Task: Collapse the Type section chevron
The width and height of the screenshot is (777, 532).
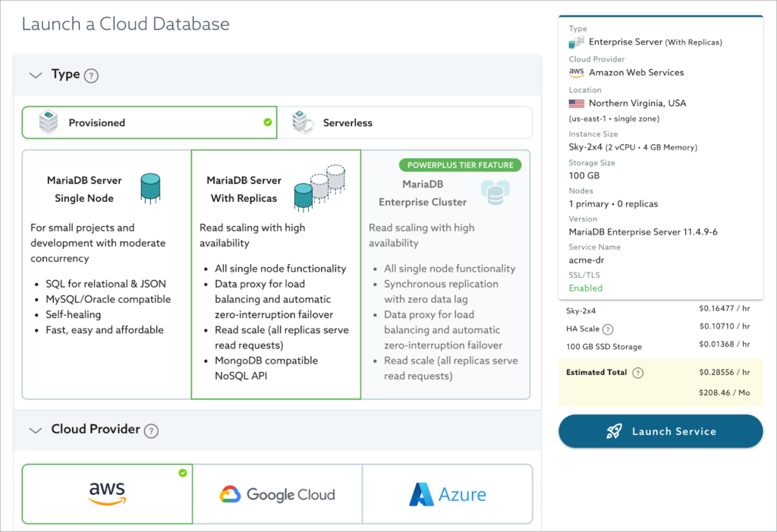Action: [x=35, y=75]
